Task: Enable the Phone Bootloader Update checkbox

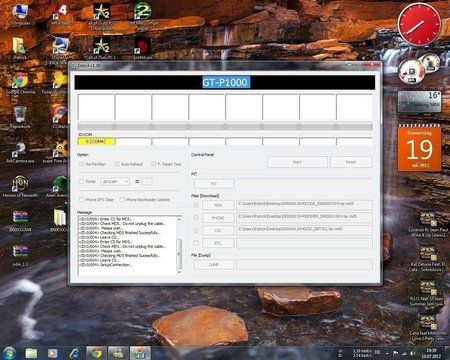Action: (x=122, y=200)
